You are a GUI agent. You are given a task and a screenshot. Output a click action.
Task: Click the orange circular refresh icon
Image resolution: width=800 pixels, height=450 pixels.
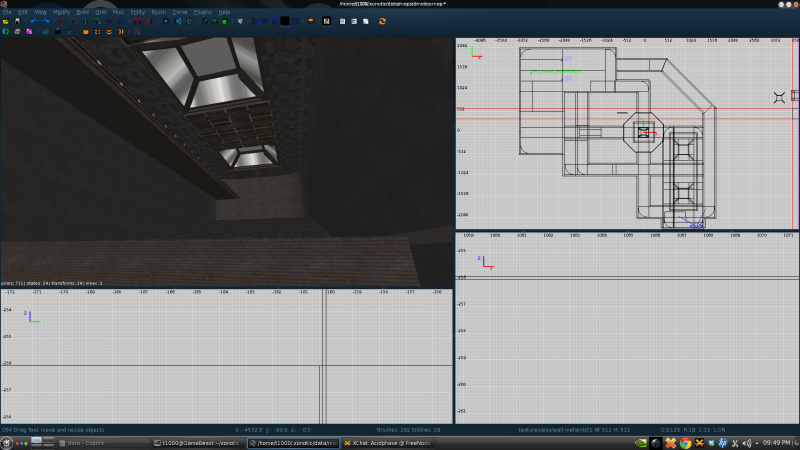(382, 20)
